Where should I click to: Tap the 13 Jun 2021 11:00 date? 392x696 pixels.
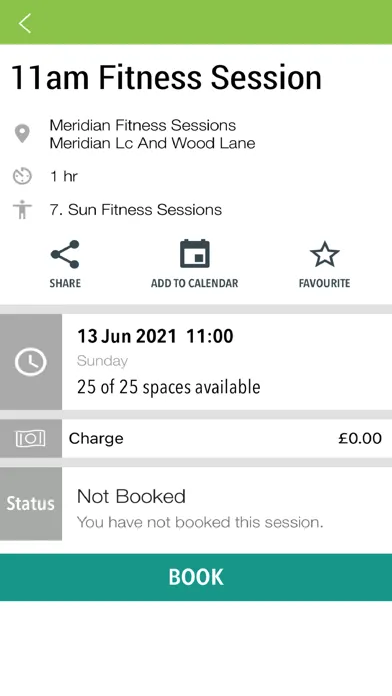155,336
